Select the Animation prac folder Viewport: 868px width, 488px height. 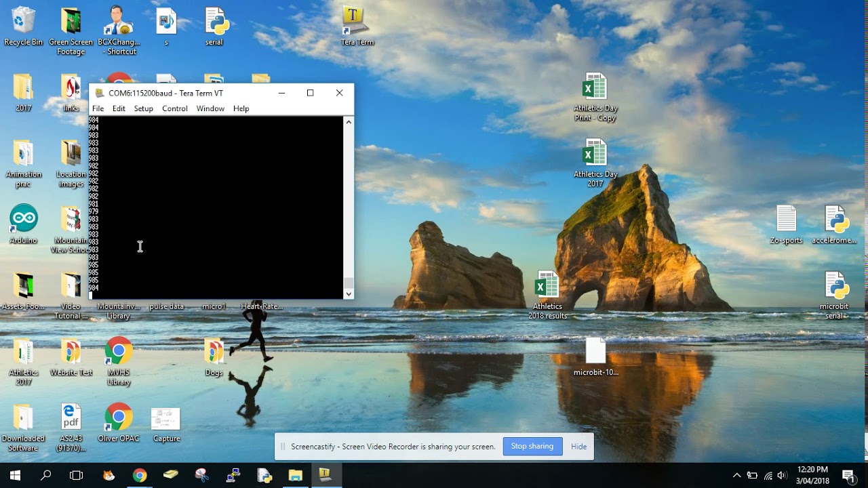point(24,163)
